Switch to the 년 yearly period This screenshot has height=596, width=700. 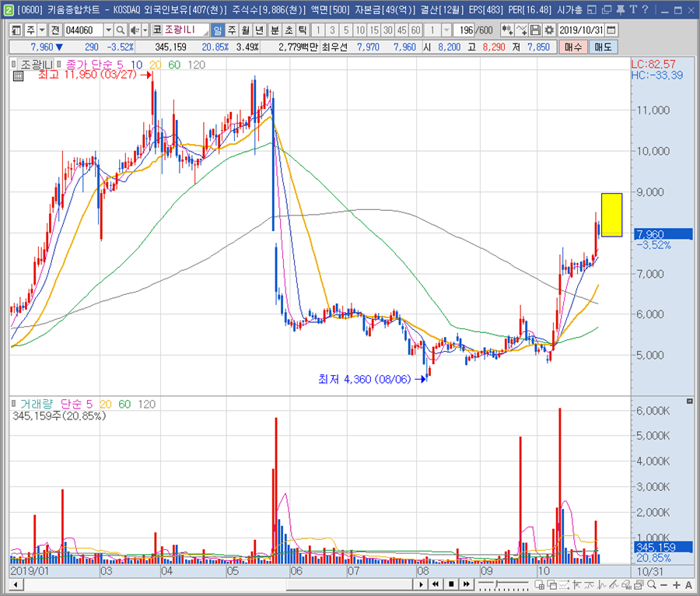(x=259, y=30)
